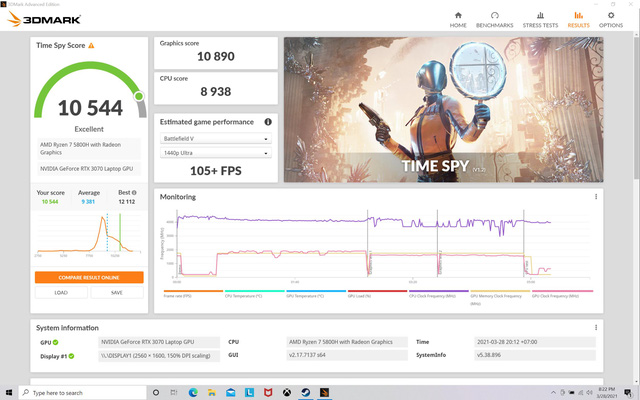
Task: Click the Time value 2021-03-28 field
Action: [535, 342]
